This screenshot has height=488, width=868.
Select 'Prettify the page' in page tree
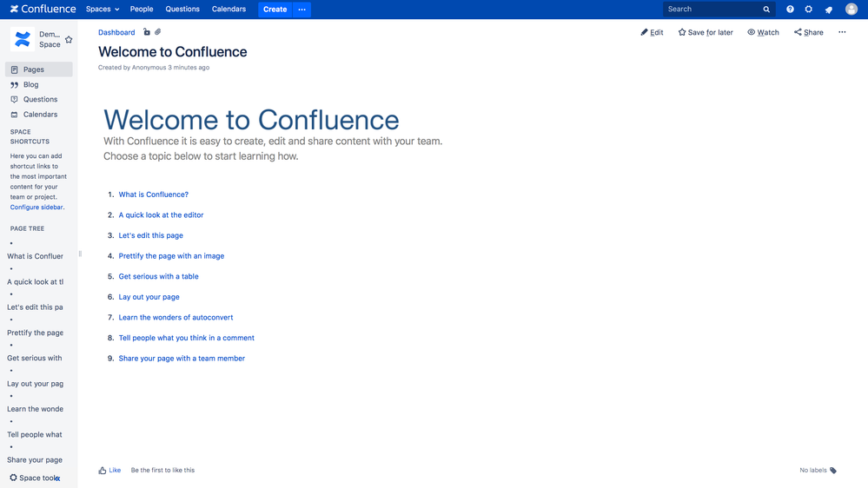(35, 333)
